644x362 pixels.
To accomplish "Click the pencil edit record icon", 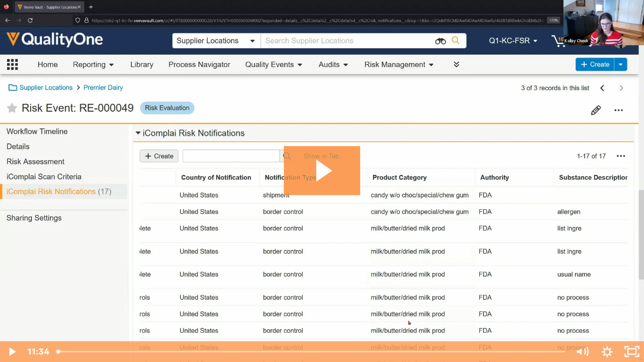I will click(x=596, y=110).
